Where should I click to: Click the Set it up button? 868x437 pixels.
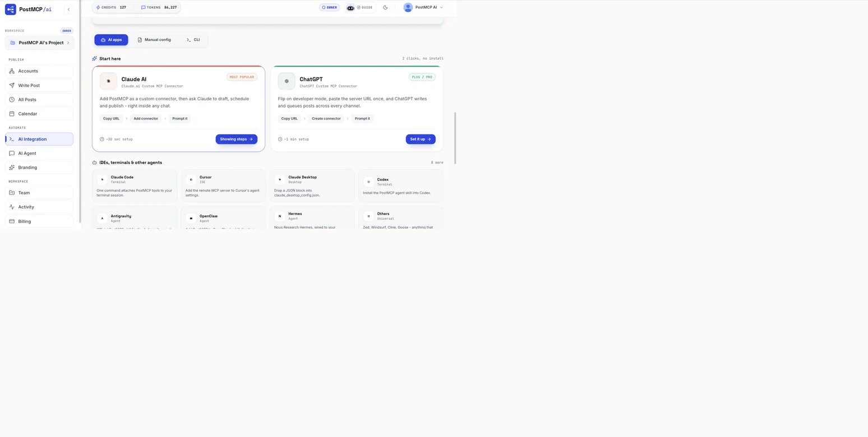421,139
